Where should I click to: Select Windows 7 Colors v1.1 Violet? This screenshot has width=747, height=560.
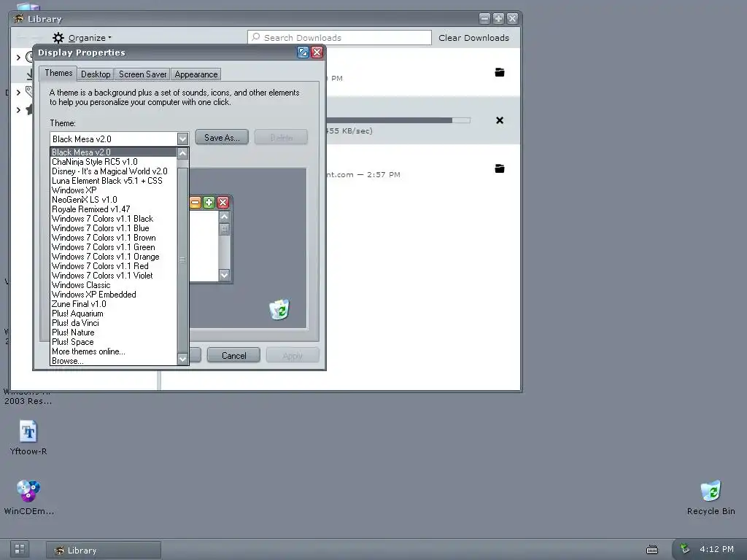click(x=113, y=276)
